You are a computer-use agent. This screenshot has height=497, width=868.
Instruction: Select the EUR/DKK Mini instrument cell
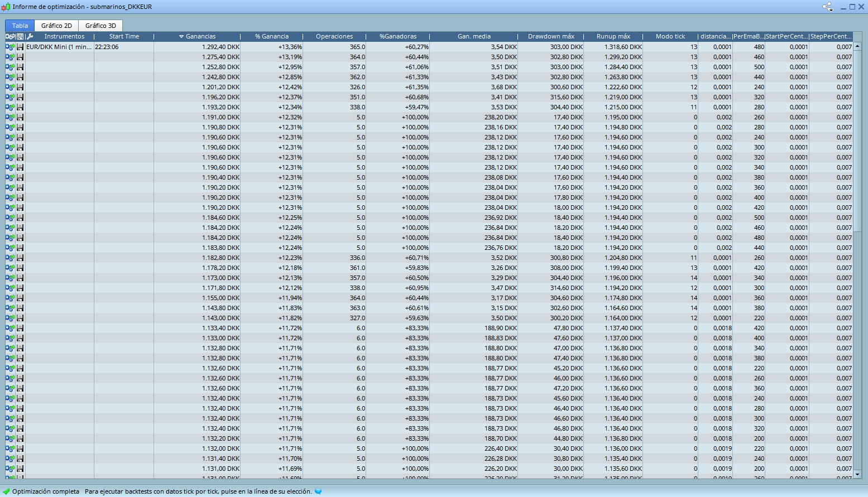pos(59,47)
